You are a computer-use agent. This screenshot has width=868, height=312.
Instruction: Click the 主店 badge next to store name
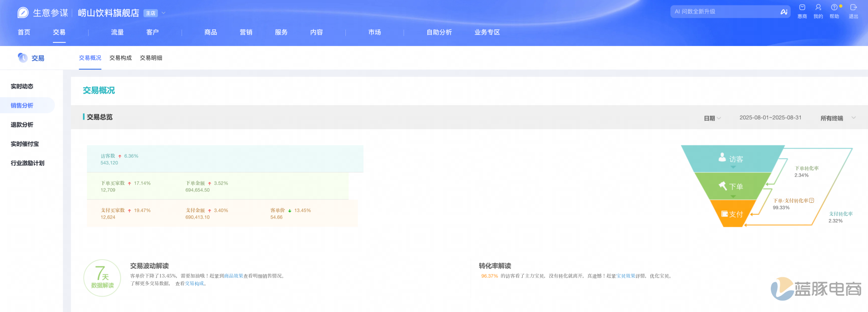pos(151,13)
